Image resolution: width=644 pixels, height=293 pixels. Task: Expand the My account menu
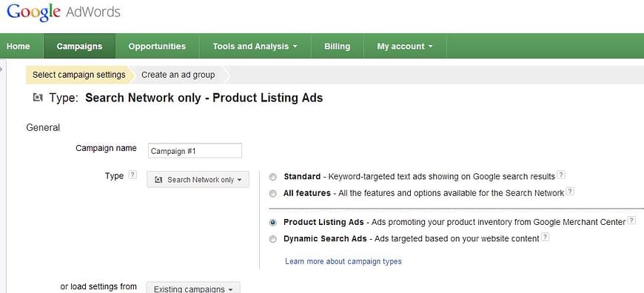(x=405, y=47)
